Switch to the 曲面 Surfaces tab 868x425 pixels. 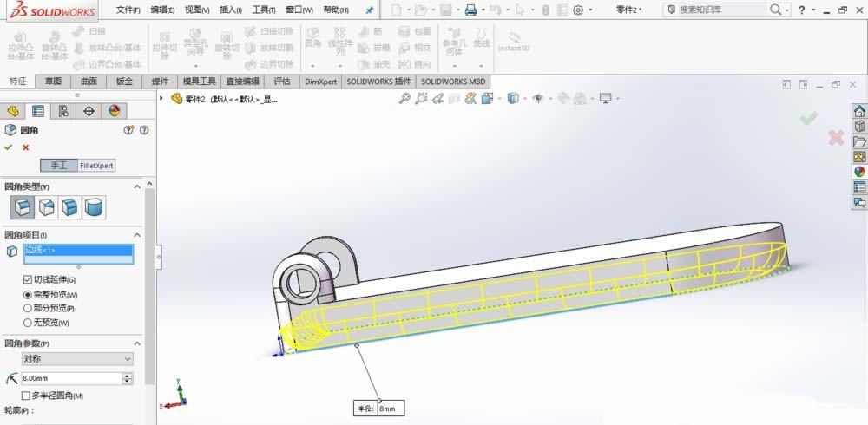click(x=89, y=82)
